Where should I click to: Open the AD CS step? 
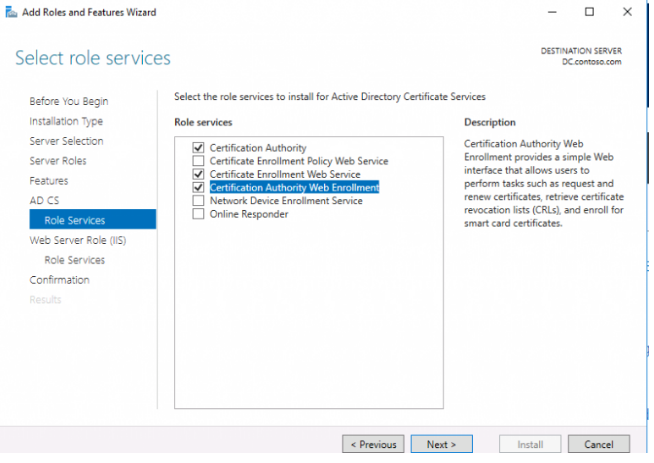click(44, 201)
